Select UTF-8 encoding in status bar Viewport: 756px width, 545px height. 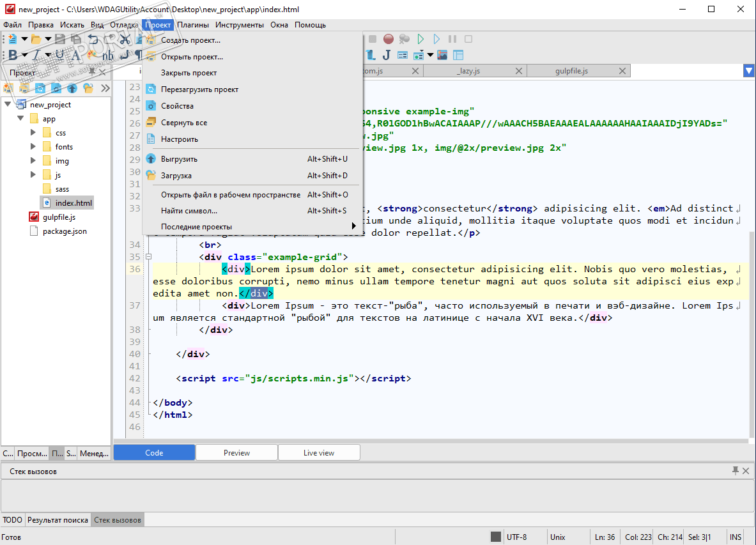tap(516, 537)
